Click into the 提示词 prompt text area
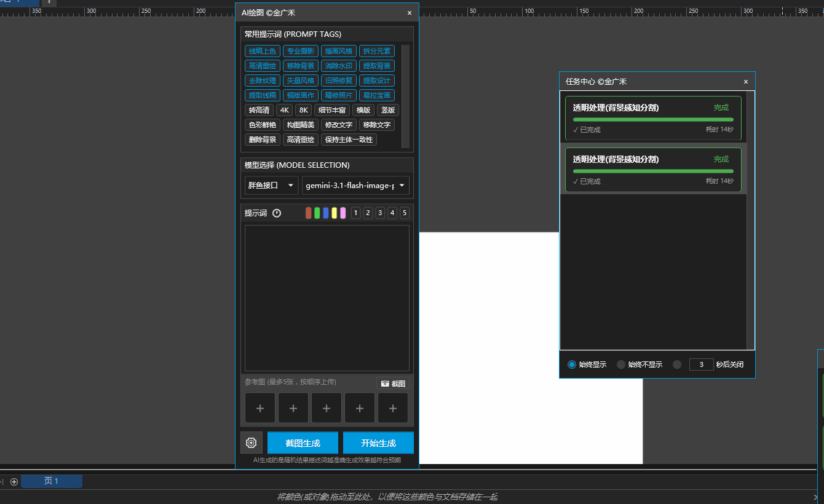The width and height of the screenshot is (824, 504). point(327,298)
